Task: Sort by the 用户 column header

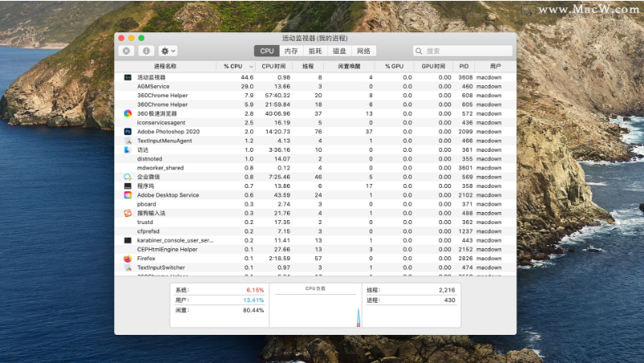Action: click(x=495, y=66)
